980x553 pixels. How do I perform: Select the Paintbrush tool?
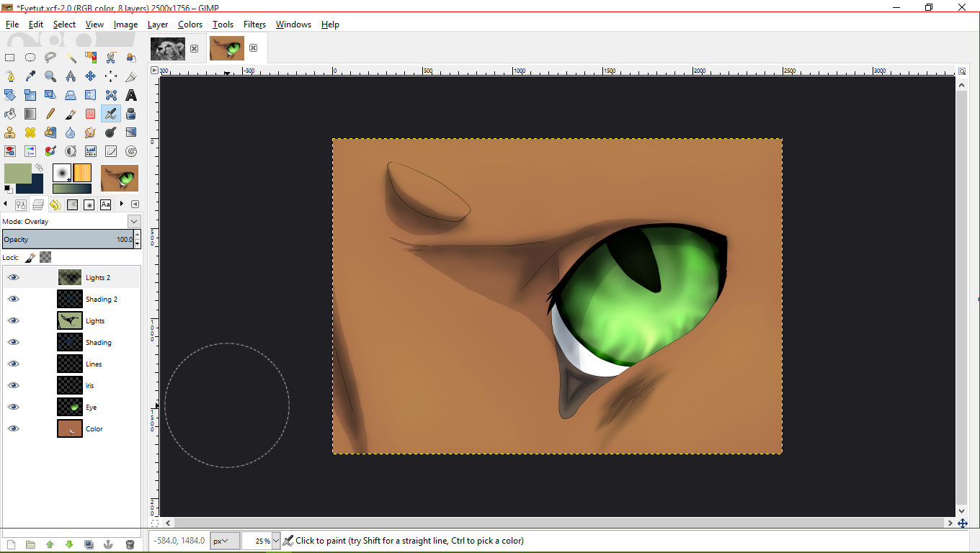coord(71,114)
